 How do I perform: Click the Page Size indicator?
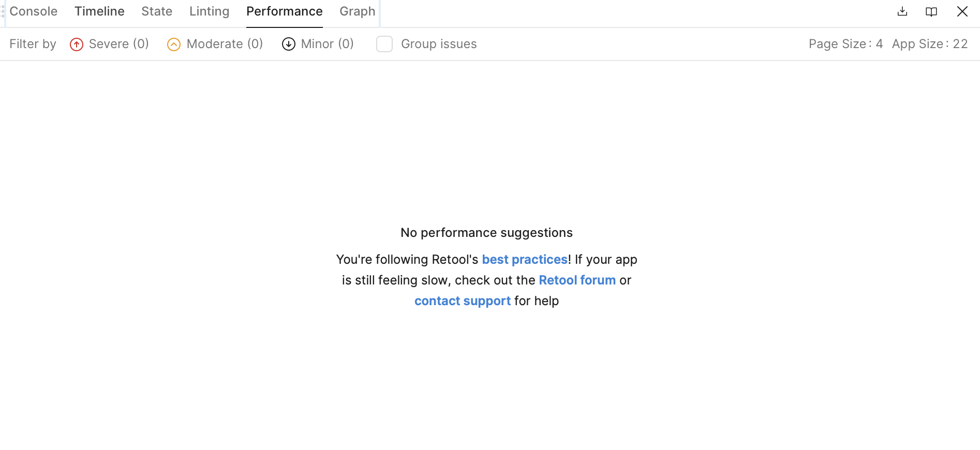[845, 44]
